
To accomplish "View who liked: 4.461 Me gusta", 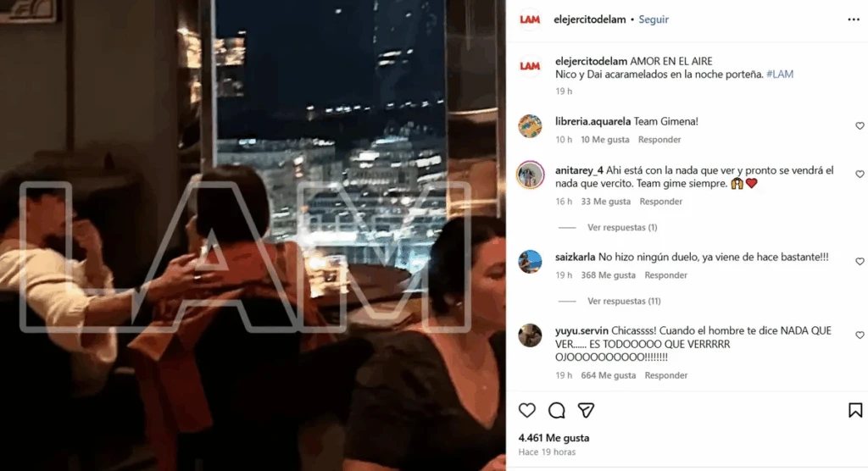I will tap(554, 438).
